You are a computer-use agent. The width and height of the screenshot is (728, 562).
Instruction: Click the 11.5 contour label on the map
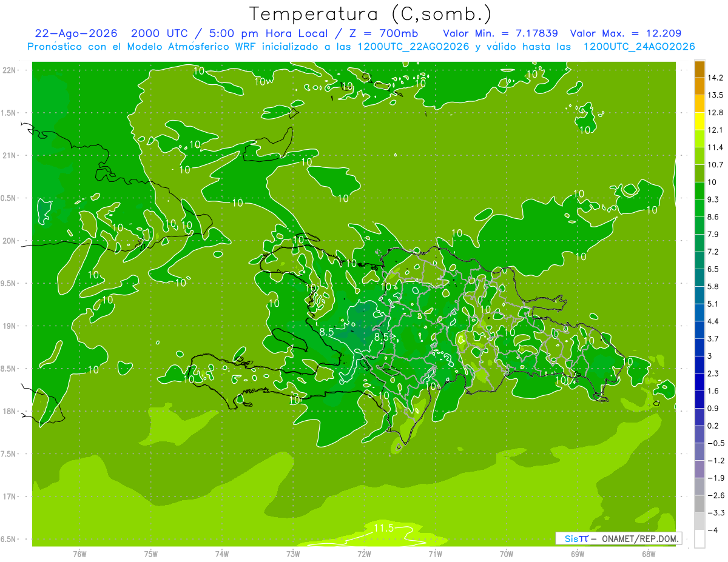pos(383,529)
